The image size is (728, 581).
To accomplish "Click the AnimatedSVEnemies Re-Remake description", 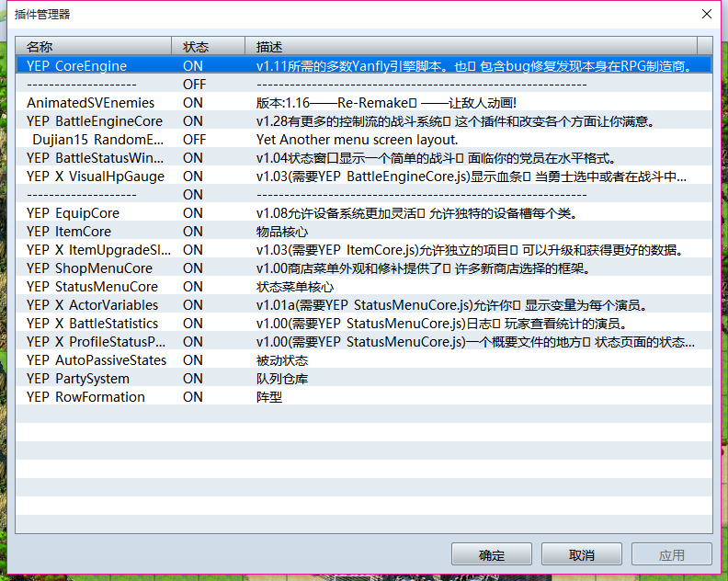I will pyautogui.click(x=386, y=103).
